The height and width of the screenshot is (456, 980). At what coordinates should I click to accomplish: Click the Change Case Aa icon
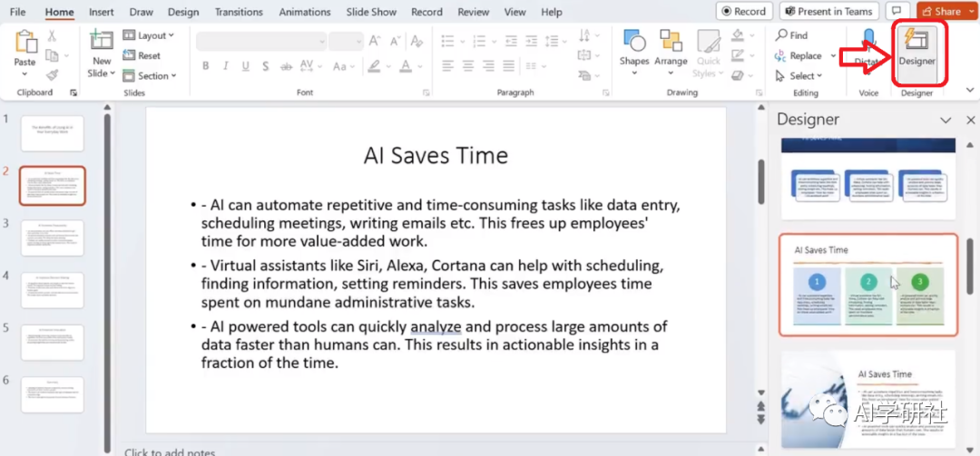pyautogui.click(x=339, y=65)
